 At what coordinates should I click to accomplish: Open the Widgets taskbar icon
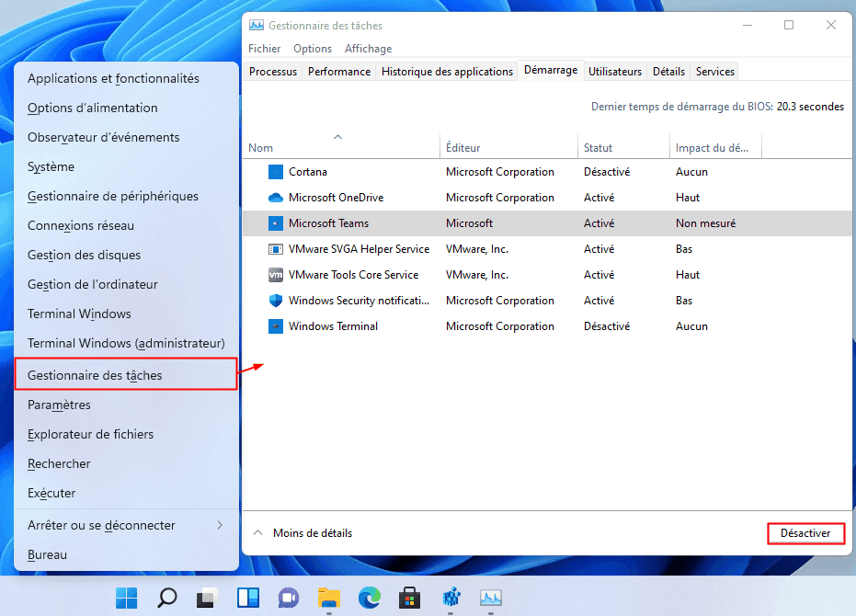tap(247, 599)
